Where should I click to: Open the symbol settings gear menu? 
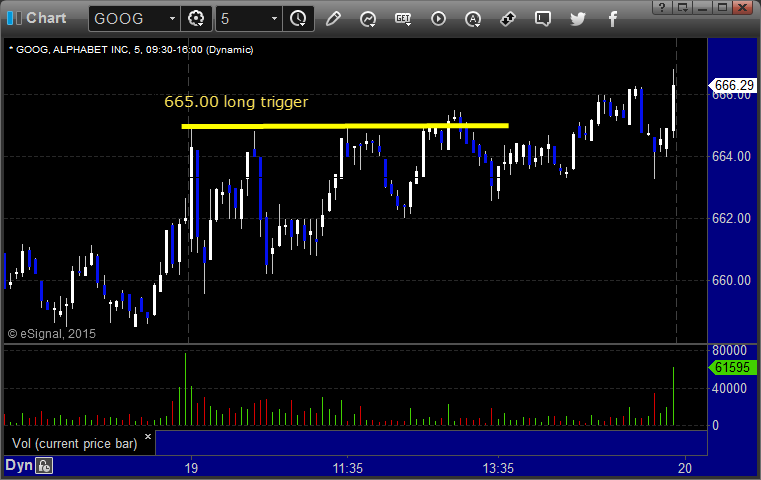click(196, 19)
